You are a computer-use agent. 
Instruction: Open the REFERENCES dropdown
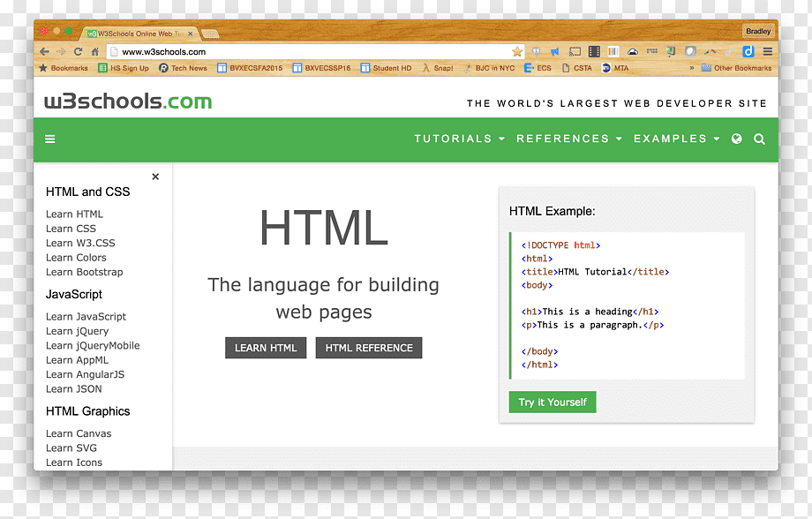coord(568,139)
